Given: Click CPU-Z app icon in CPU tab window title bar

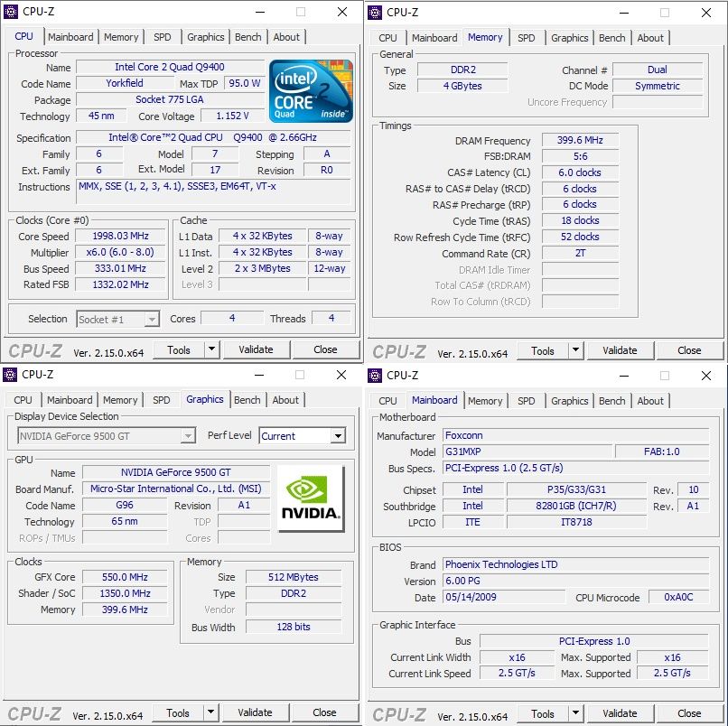Looking at the screenshot, I should [10, 12].
